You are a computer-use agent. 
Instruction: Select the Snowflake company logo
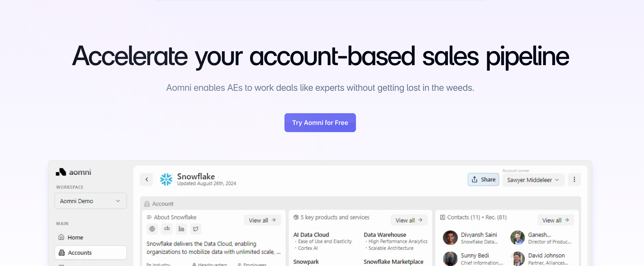click(x=166, y=179)
